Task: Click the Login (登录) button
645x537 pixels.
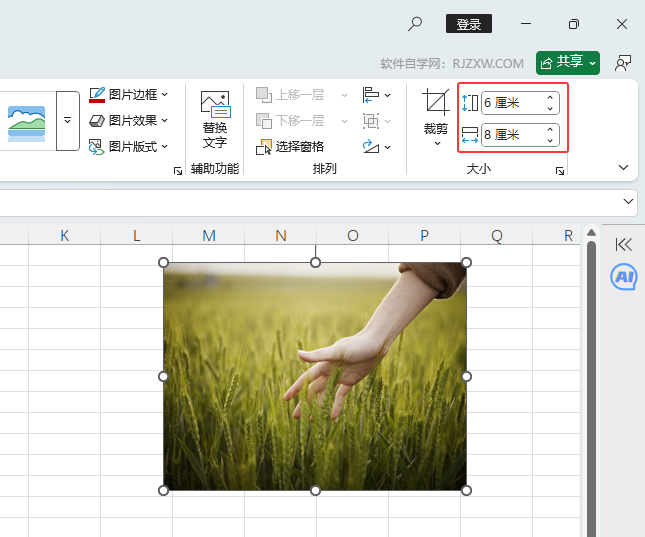Action: coord(469,24)
